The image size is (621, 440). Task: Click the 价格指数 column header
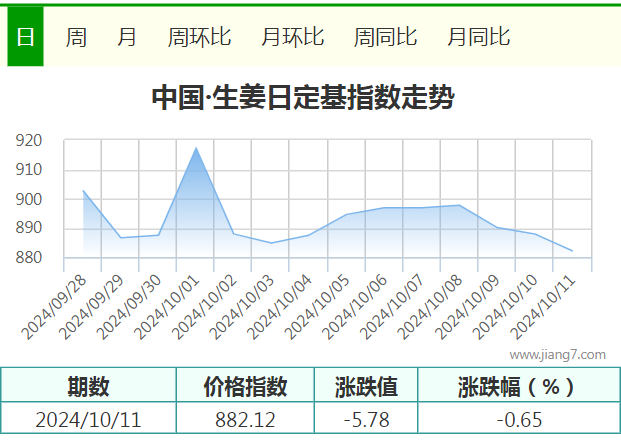click(246, 386)
